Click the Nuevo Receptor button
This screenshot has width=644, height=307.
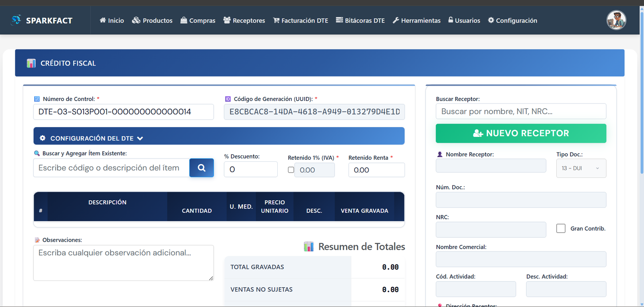click(521, 133)
